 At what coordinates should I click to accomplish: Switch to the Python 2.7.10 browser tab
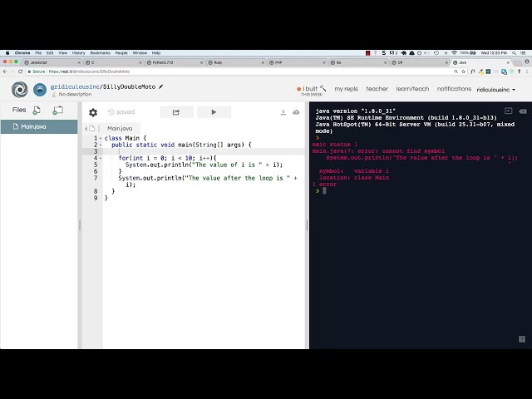tap(175, 62)
